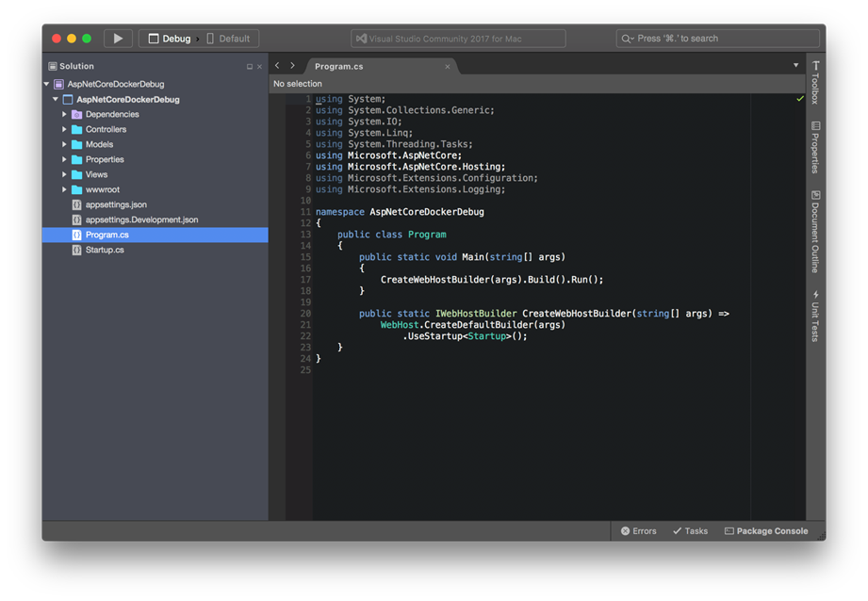
Task: Open the Properties side pad
Action: (815, 147)
